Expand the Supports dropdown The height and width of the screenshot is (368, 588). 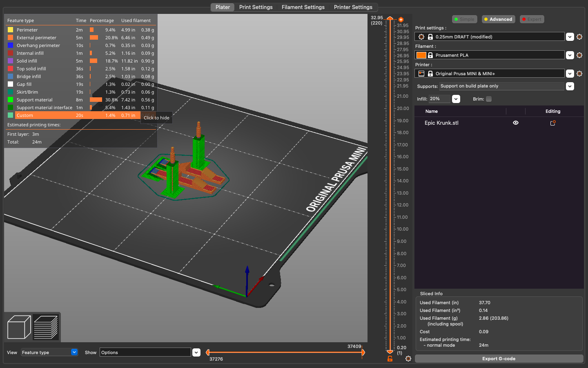click(x=570, y=86)
